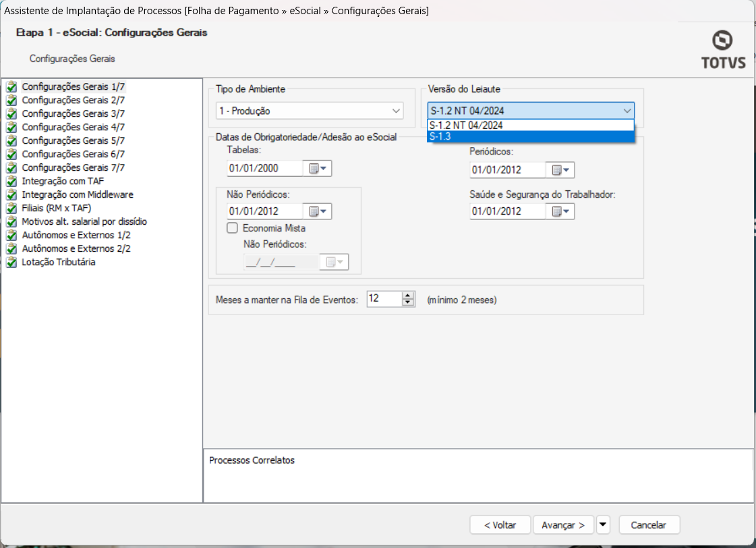Go to step Configurações Gerais 3/7
Viewport: 756px width, 548px height.
[74, 114]
